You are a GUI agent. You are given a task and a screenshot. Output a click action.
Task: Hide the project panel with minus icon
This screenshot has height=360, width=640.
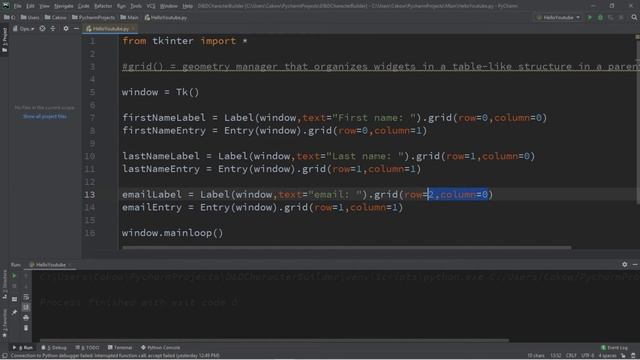76,29
